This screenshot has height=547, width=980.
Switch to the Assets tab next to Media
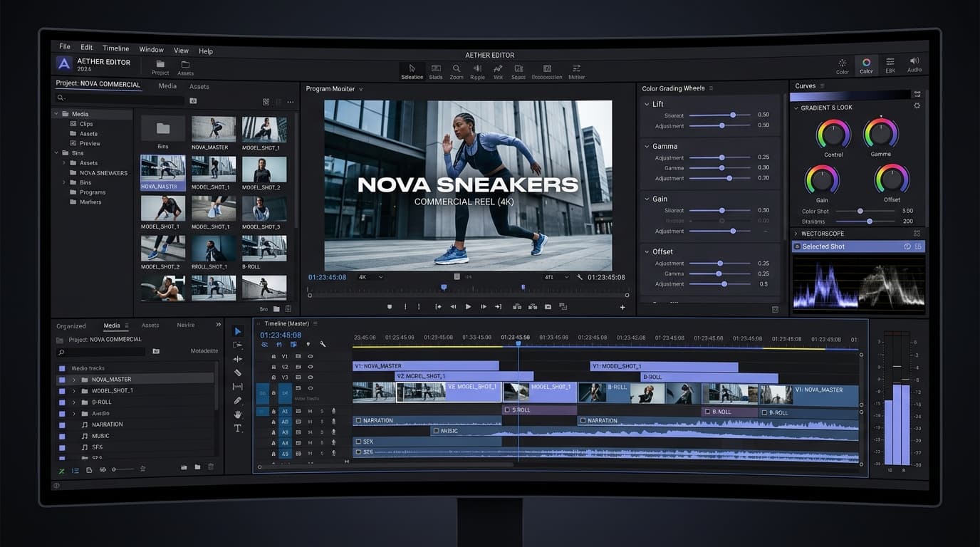[150, 325]
